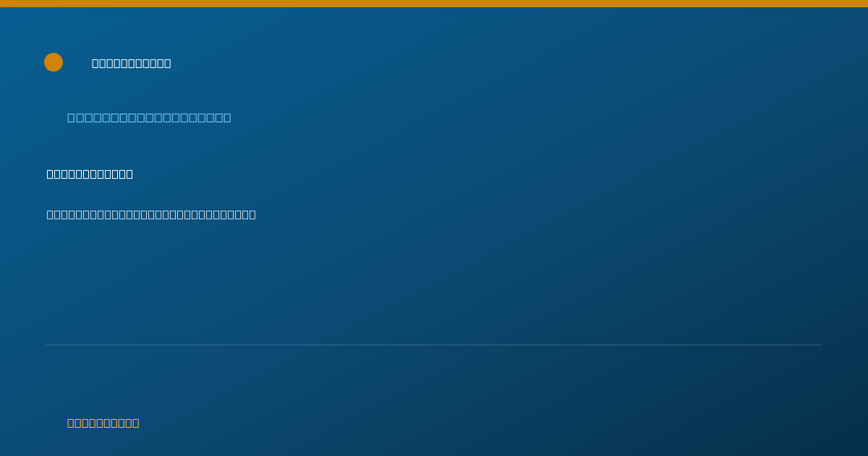Click the thin horizontal divider line

coord(434,345)
